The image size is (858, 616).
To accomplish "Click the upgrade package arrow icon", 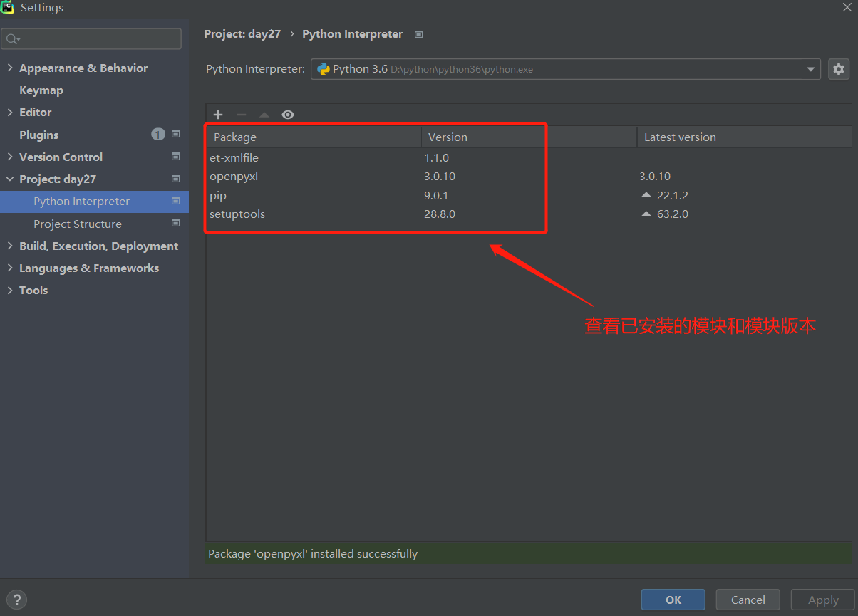I will (264, 115).
